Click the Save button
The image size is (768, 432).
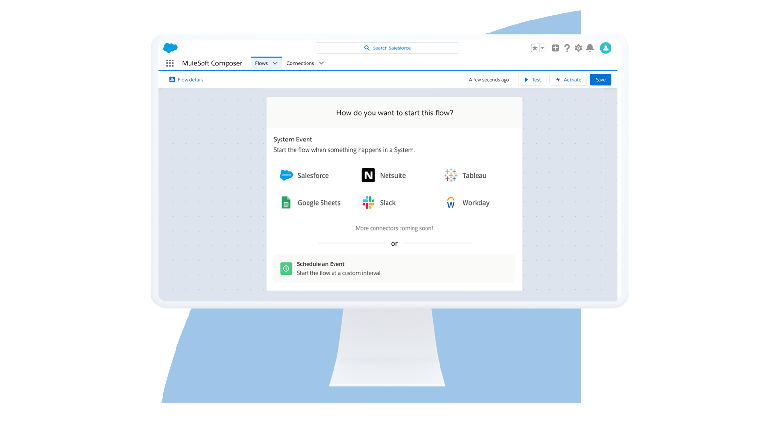pyautogui.click(x=600, y=79)
